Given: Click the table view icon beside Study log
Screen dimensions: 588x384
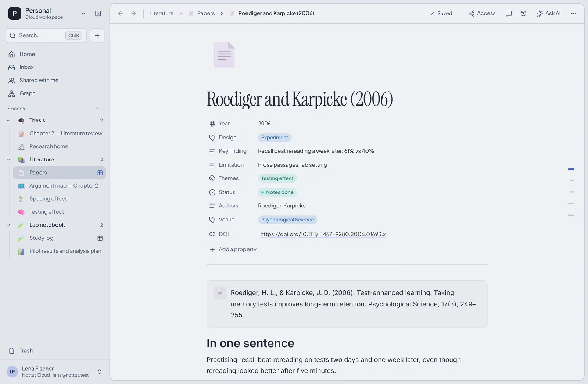Looking at the screenshot, I should pos(100,238).
